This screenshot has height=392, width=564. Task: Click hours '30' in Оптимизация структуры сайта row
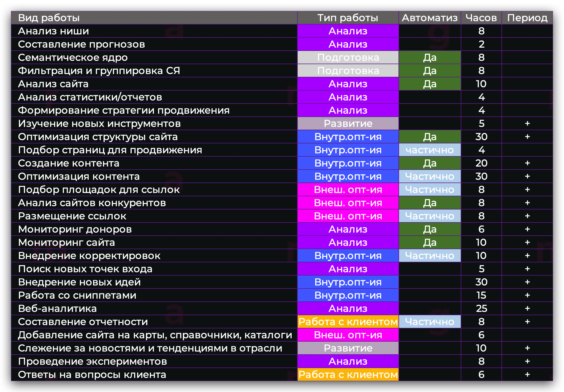(x=481, y=137)
